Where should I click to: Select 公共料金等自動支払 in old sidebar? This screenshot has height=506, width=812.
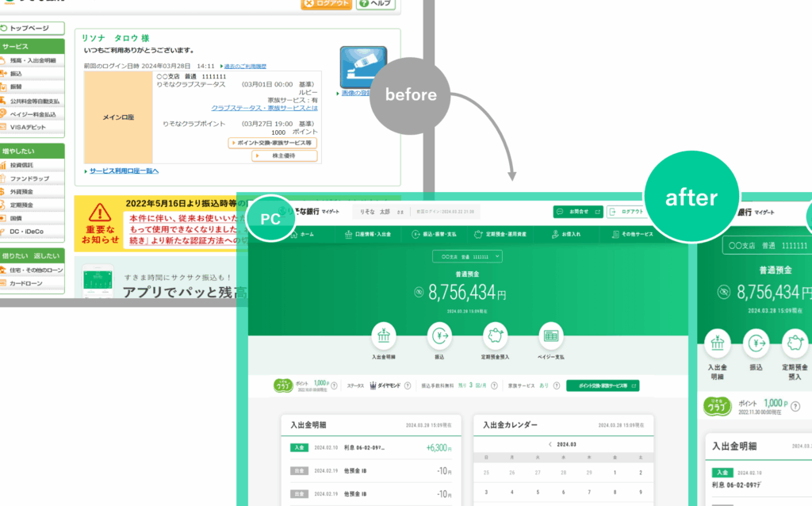[32, 101]
